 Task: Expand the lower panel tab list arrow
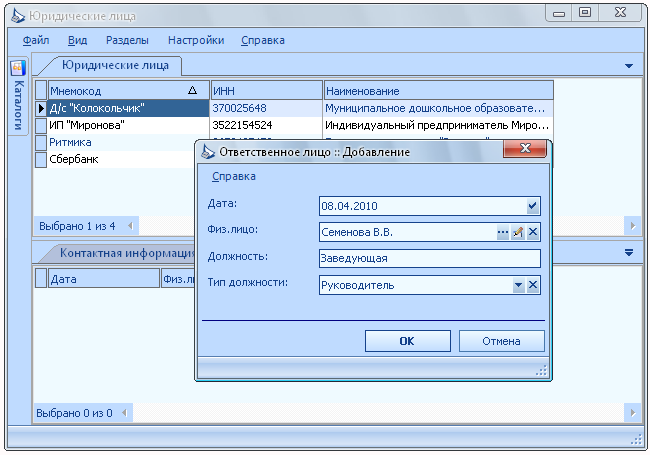[x=629, y=252]
